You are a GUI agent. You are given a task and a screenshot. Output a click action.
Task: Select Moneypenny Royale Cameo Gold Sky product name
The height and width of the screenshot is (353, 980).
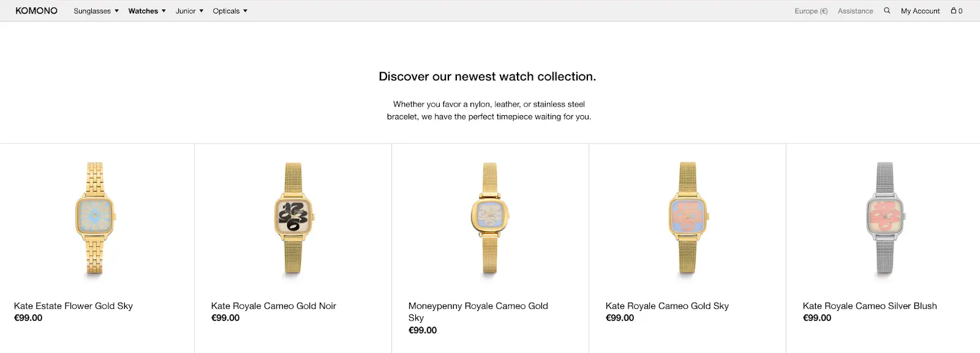pos(478,311)
